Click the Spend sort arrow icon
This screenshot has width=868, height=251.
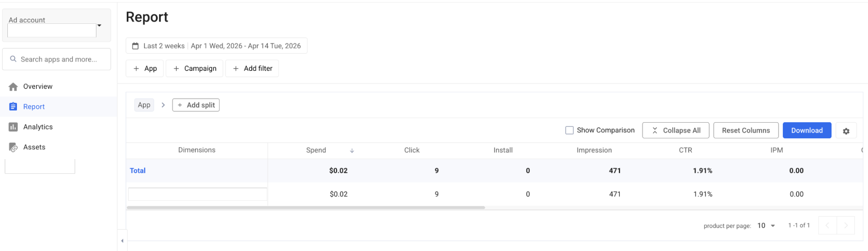click(x=352, y=150)
